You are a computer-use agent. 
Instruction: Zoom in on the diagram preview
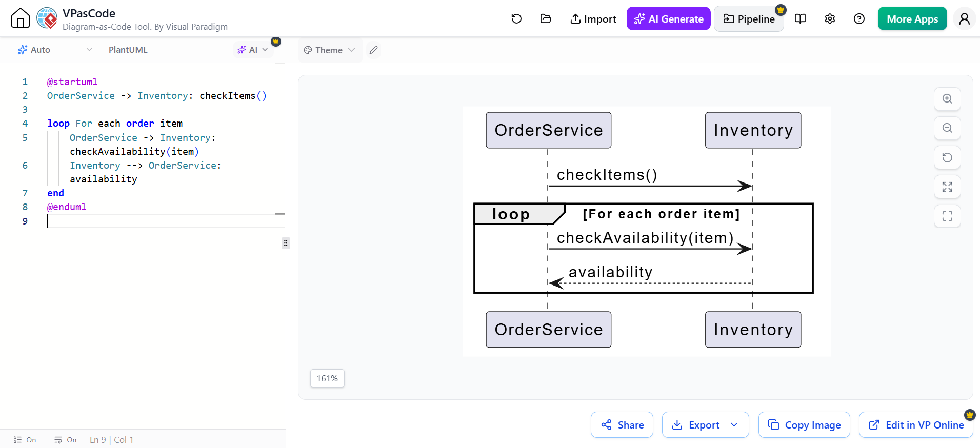pyautogui.click(x=947, y=99)
